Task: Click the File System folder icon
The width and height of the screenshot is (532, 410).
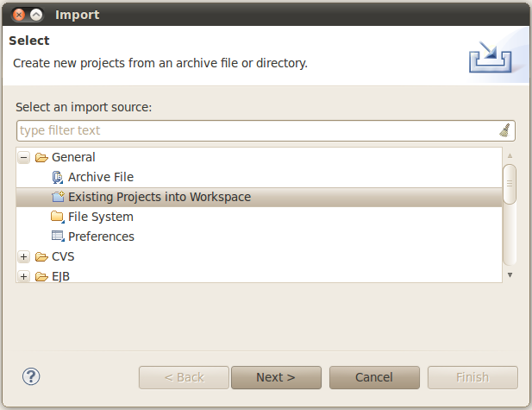Action: [x=58, y=217]
